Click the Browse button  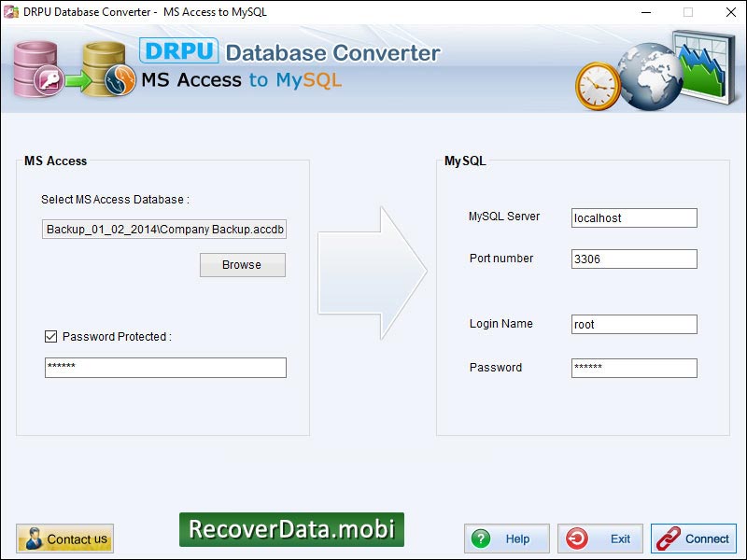(243, 265)
